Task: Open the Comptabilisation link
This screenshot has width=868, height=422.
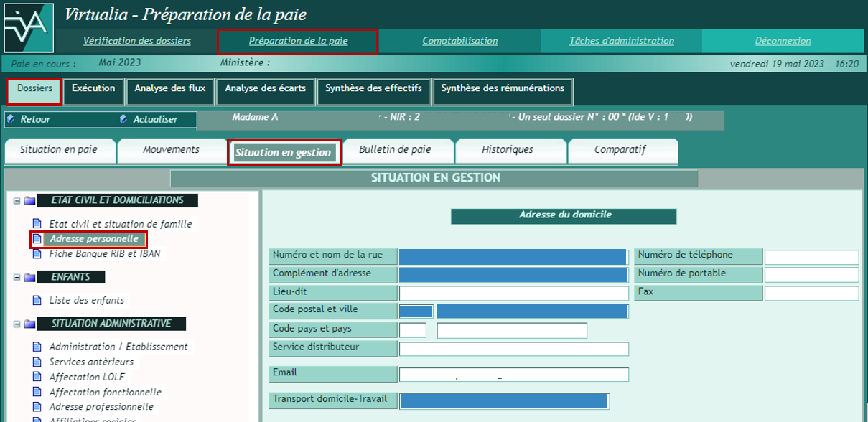Action: pos(459,41)
